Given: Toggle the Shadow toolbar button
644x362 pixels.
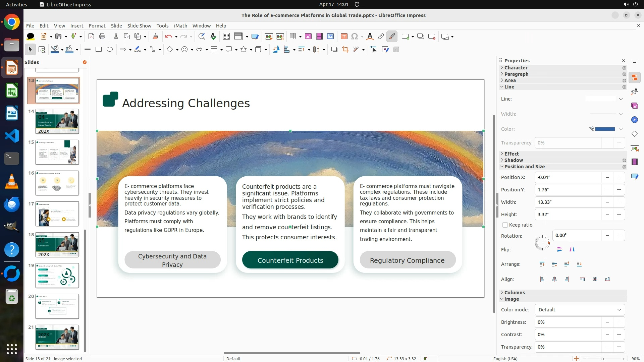Looking at the screenshot, I should coord(334,50).
